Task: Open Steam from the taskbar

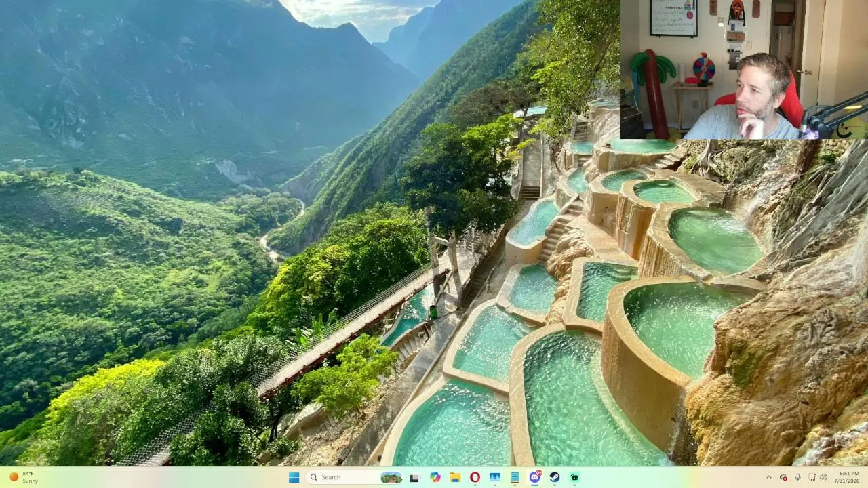Action: (555, 477)
